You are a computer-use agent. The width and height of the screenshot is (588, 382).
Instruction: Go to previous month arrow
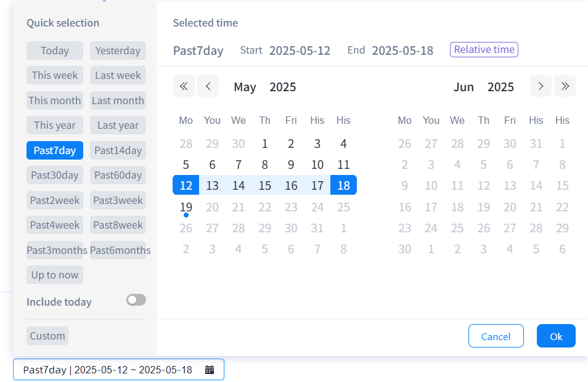pyautogui.click(x=208, y=86)
